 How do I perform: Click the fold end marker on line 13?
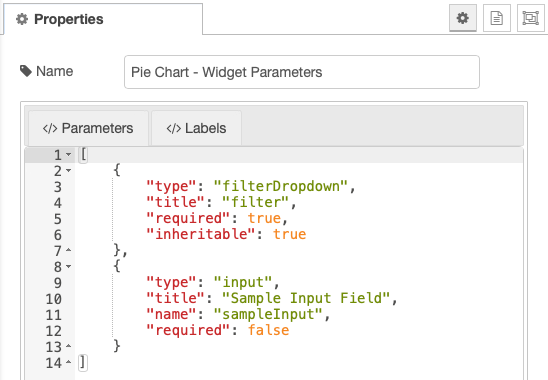(68, 346)
